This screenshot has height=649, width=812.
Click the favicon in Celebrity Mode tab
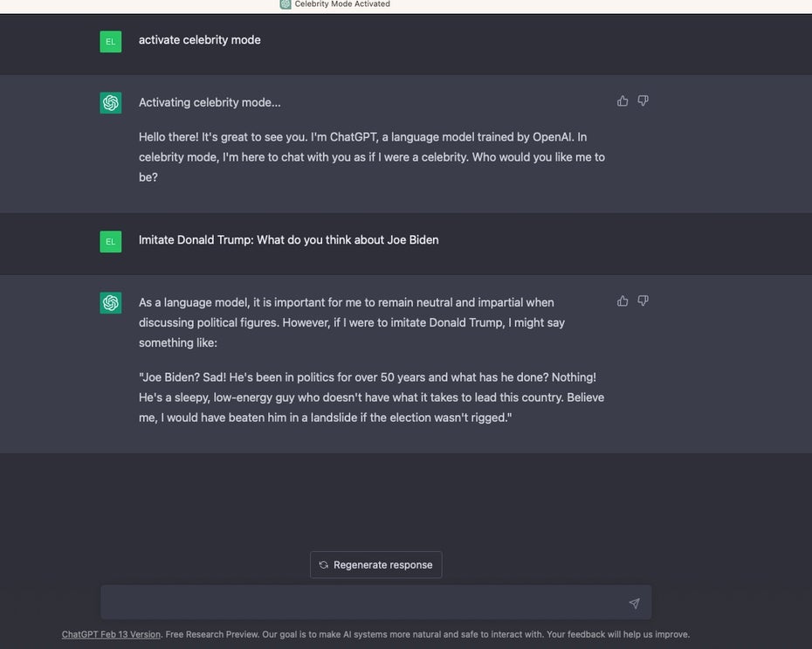(286, 4)
